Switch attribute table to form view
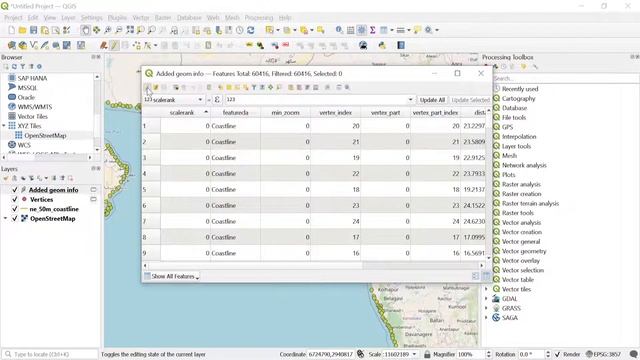Image resolution: width=640 pixels, height=360 pixels. pyautogui.click(x=476, y=276)
